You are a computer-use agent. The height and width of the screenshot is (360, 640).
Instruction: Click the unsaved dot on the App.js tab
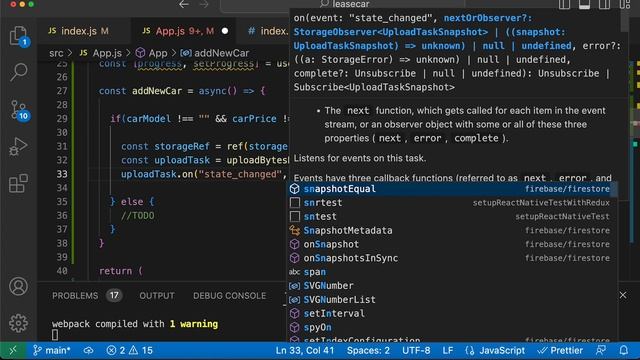[x=225, y=31]
